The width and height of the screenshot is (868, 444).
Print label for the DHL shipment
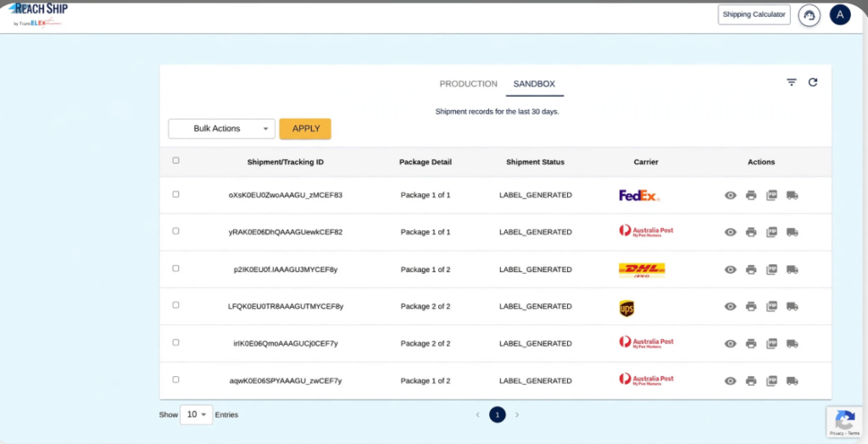coord(751,269)
